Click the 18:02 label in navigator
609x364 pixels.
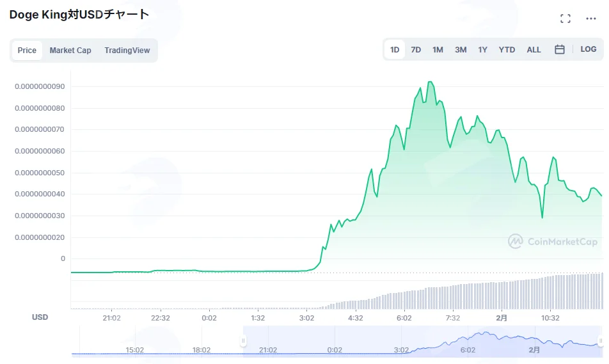coord(201,350)
